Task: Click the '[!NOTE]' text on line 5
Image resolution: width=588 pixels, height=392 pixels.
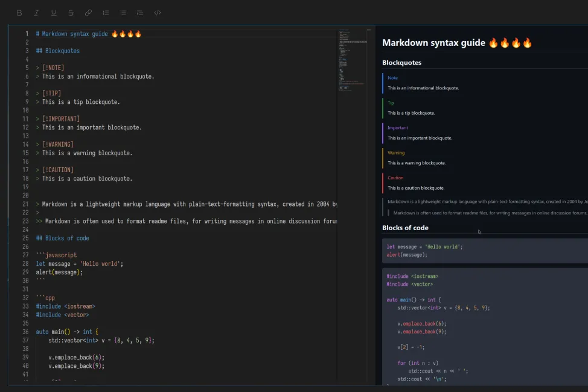Action: [51, 68]
